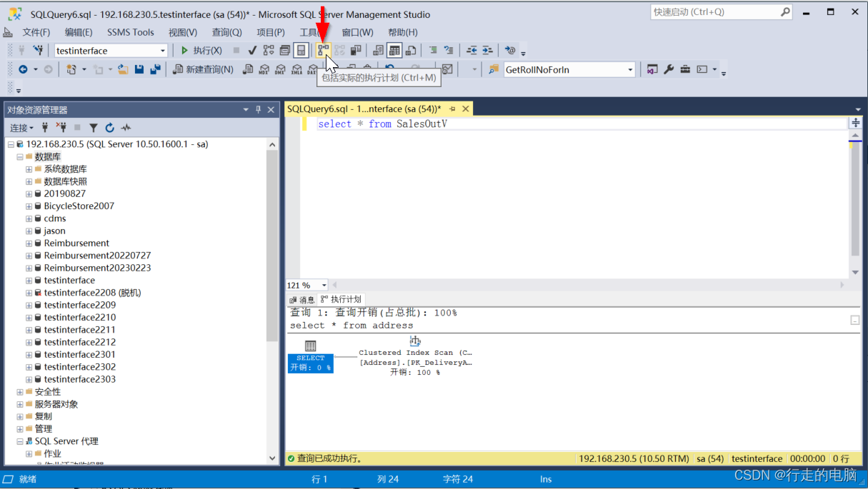
Task: Switch results to file output
Action: (411, 50)
